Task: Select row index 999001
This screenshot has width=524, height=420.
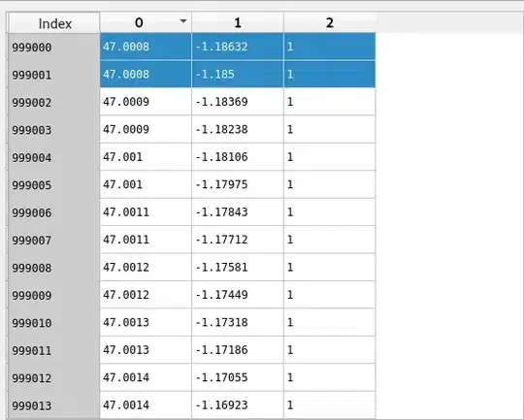Action: click(x=54, y=75)
